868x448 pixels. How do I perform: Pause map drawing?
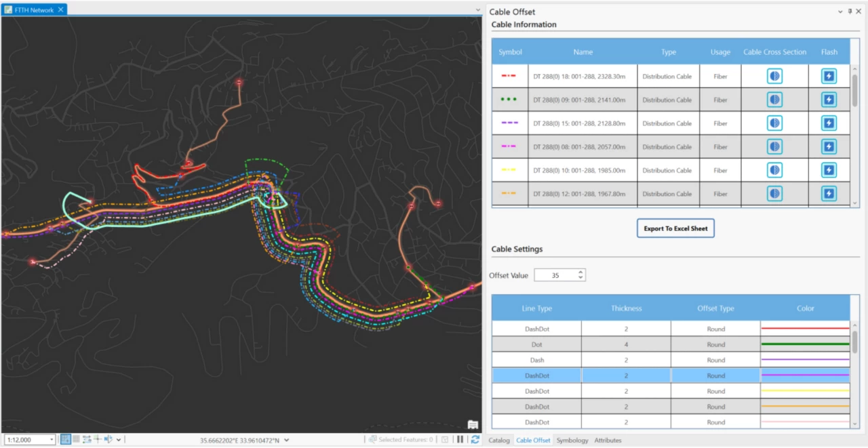click(x=460, y=440)
